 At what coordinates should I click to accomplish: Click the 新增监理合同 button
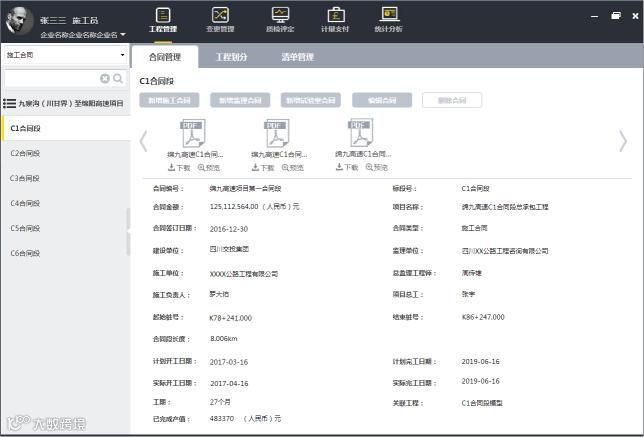(x=240, y=100)
